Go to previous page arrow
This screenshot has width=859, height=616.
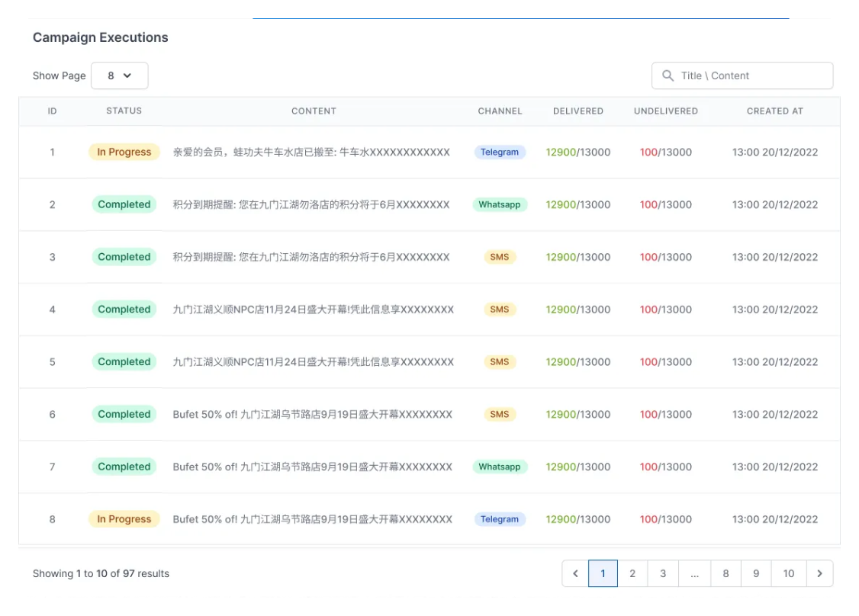(575, 573)
